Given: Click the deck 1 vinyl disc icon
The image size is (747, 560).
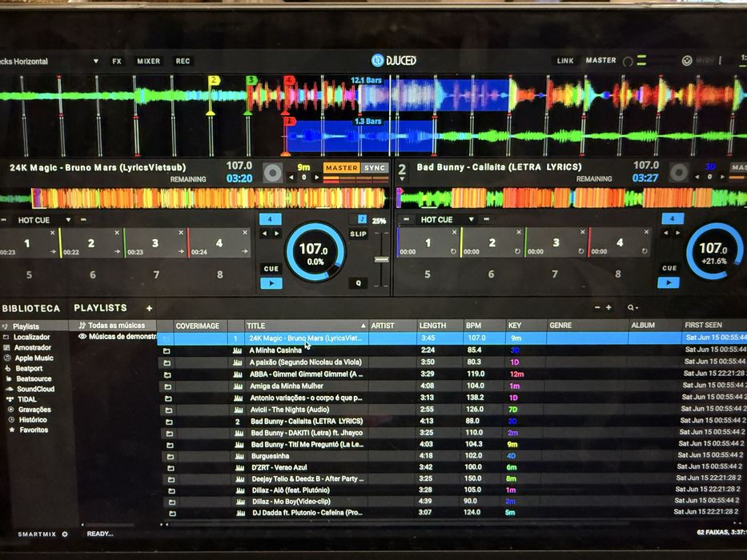Looking at the screenshot, I should point(273,173).
